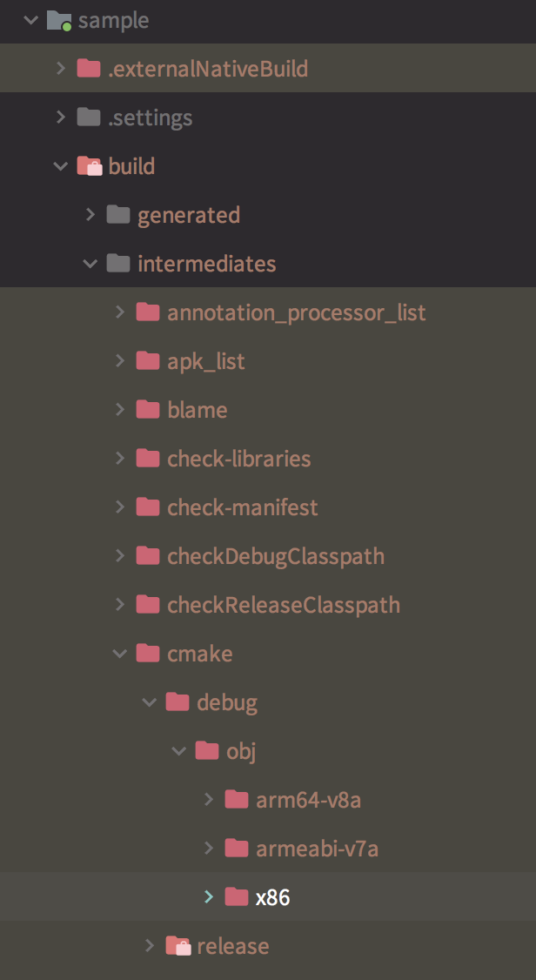This screenshot has width=536, height=980.
Task: Collapse the sample root node
Action: click(31, 20)
